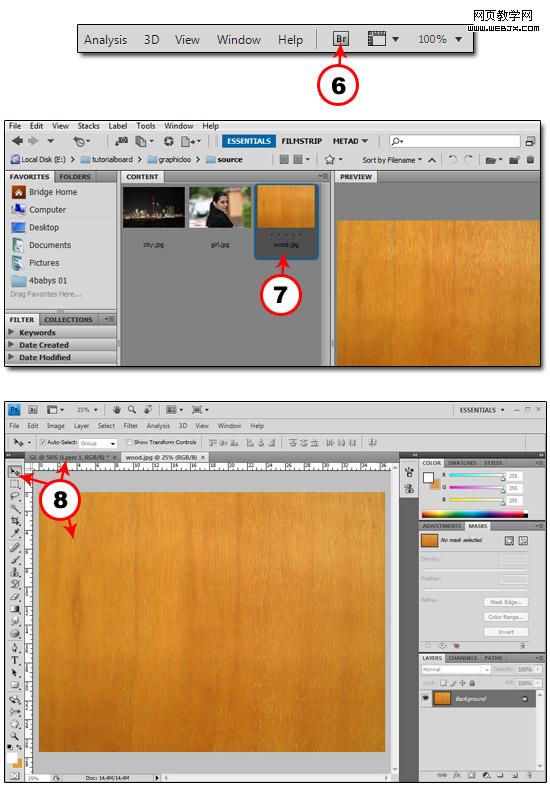Image resolution: width=550 pixels, height=794 pixels.
Task: Select the Clone Stamp tool
Action: click(x=15, y=572)
